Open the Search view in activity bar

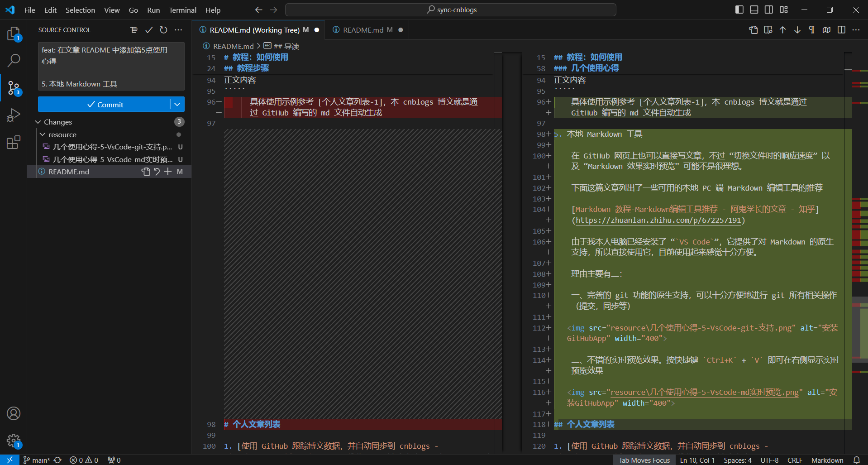click(x=14, y=60)
